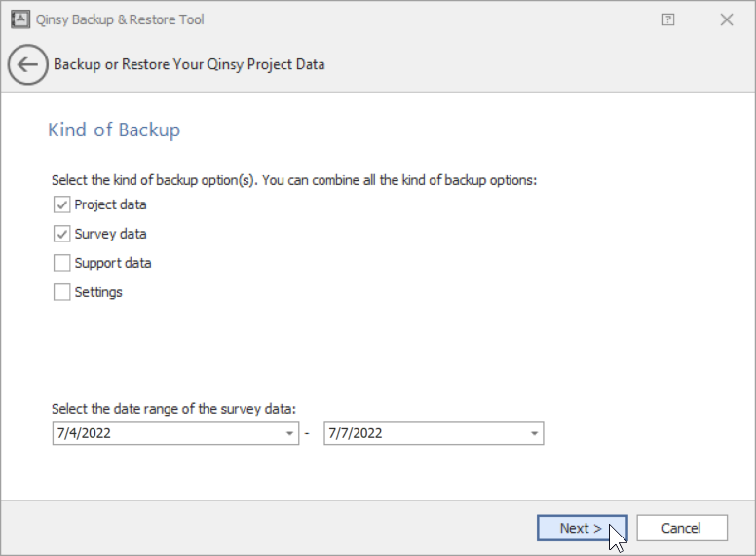Click the window title bar text
The image size is (756, 556).
[121, 19]
